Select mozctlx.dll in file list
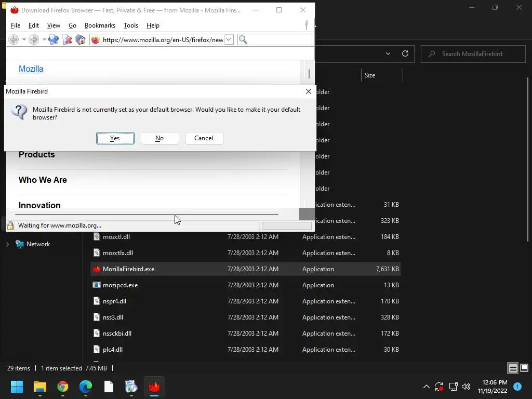 coord(246,253)
